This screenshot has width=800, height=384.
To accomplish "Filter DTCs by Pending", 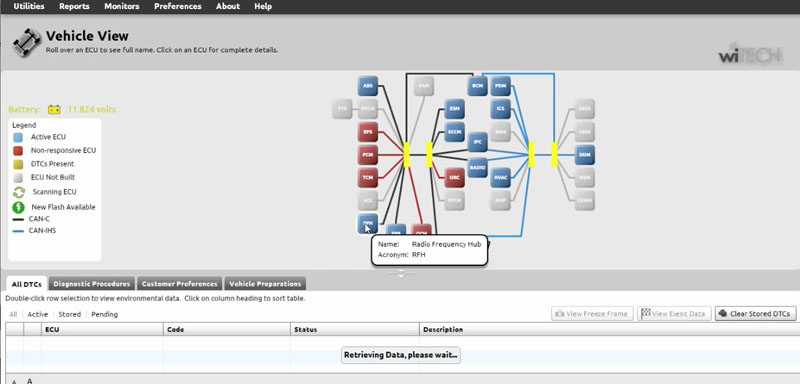I will pos(105,314).
